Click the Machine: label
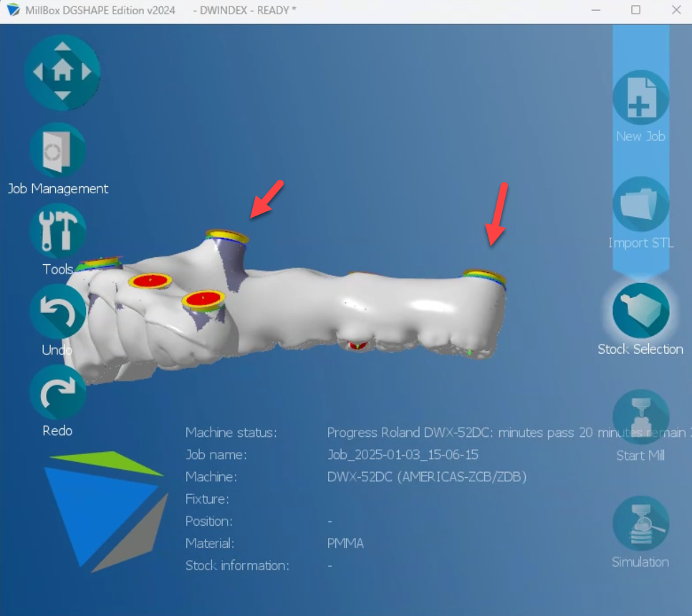 tap(211, 476)
